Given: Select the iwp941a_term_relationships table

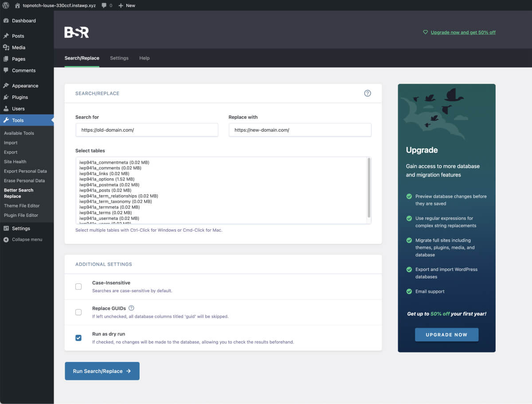Looking at the screenshot, I should click(119, 196).
